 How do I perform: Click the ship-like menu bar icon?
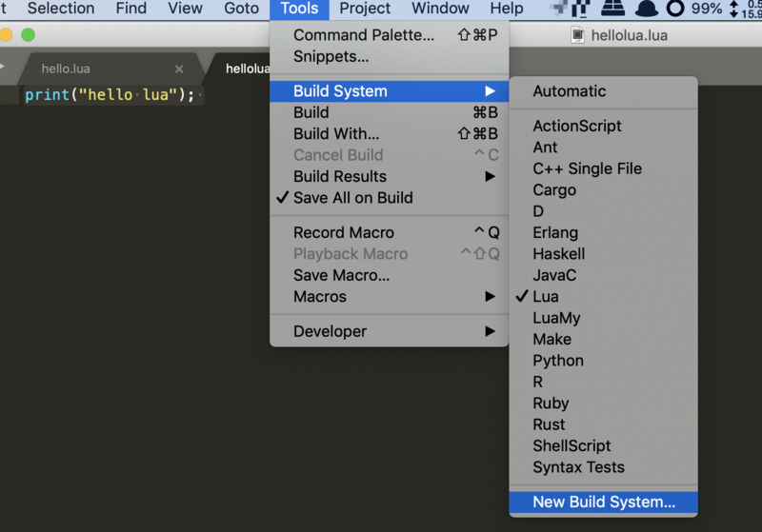coord(613,9)
